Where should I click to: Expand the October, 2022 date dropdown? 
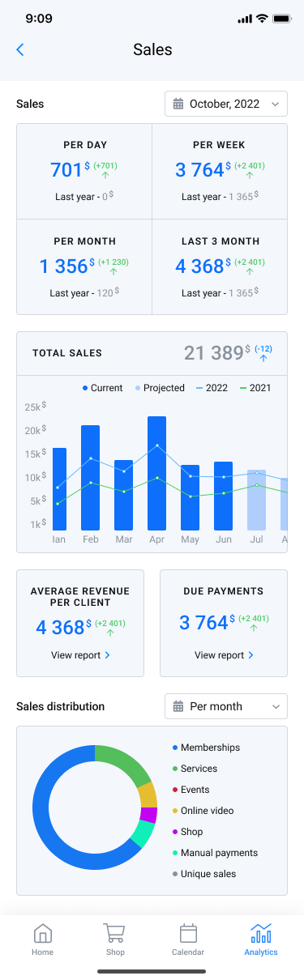point(226,104)
